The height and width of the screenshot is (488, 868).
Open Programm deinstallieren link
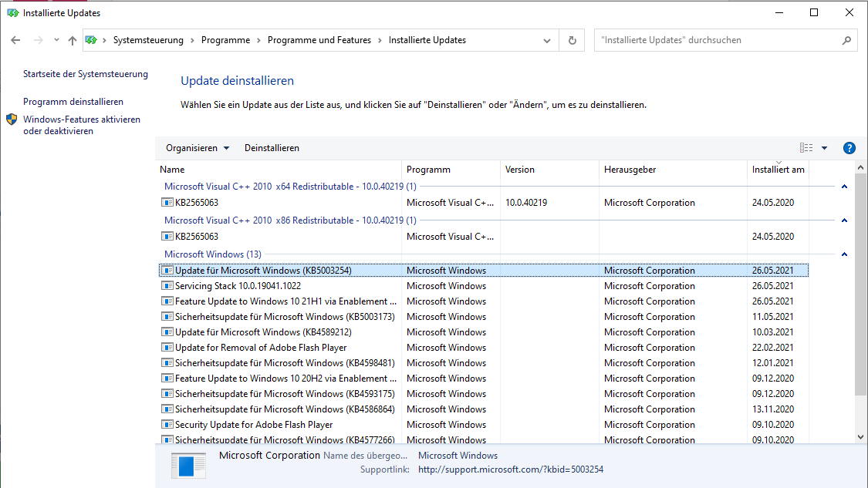coord(73,102)
